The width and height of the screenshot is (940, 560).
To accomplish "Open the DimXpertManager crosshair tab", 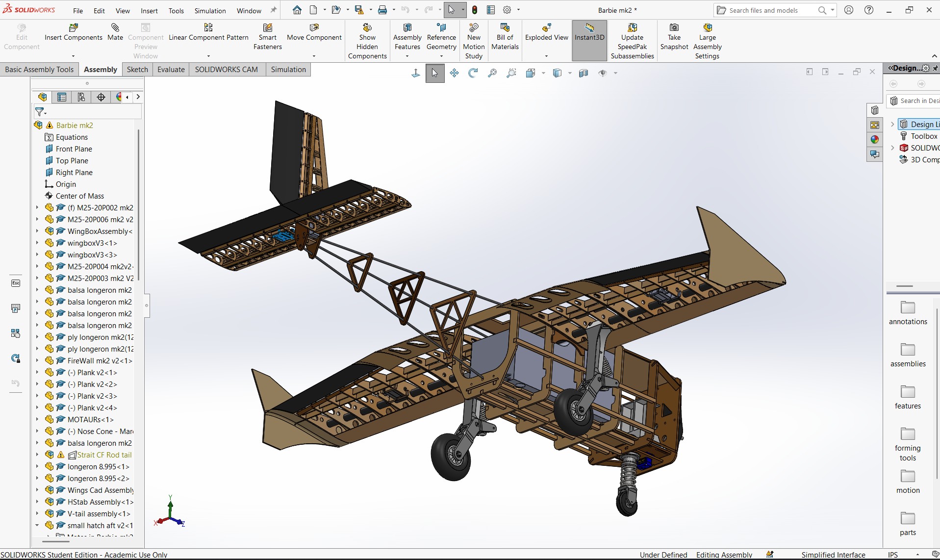I will 101,97.
